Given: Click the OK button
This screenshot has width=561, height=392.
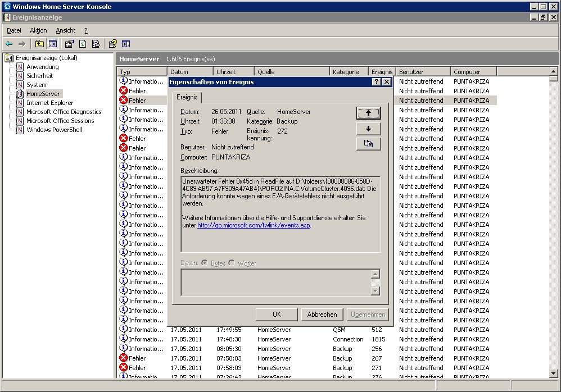Looking at the screenshot, I should tap(277, 314).
